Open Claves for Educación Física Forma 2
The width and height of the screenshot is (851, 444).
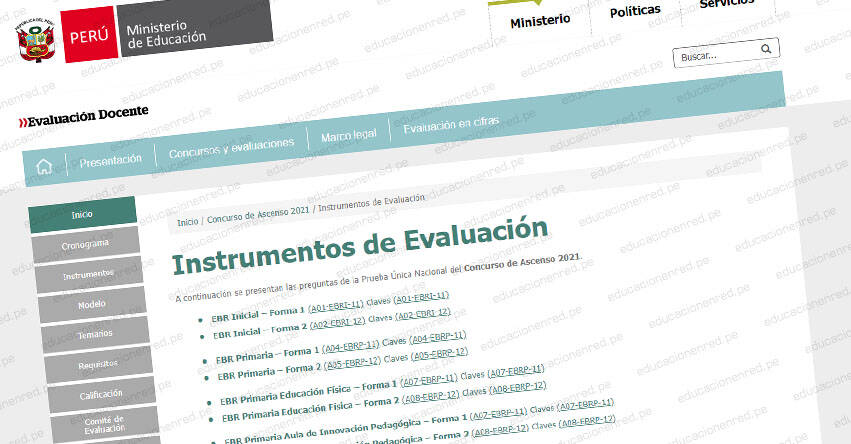coord(517,387)
